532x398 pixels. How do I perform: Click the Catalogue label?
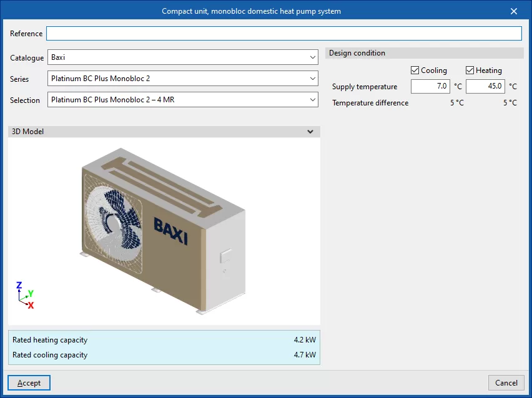point(27,58)
